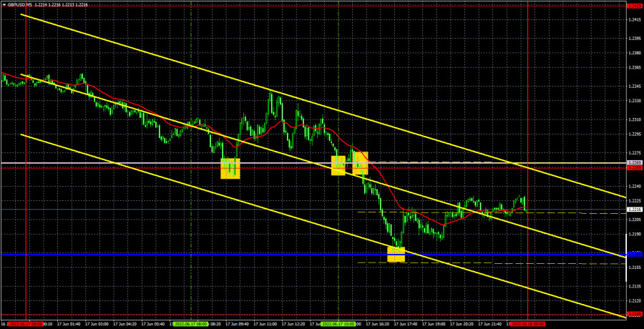Click the 1.2330 price axis value

[x=634, y=101]
